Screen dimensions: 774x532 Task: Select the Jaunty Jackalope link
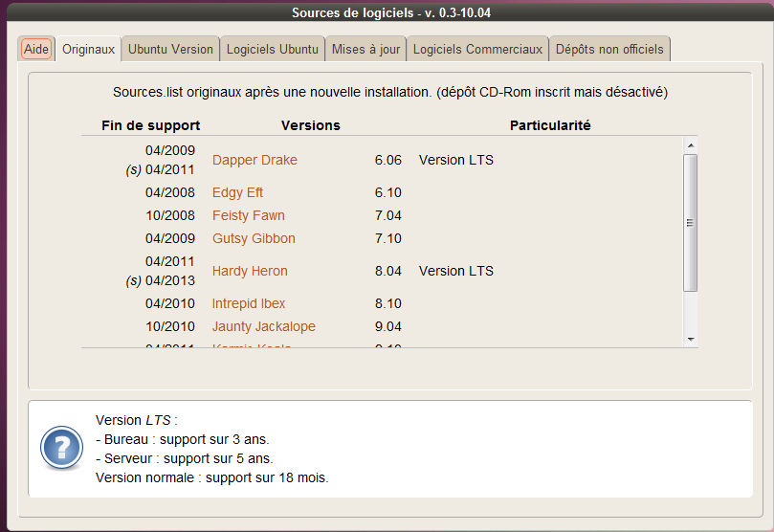tap(263, 326)
